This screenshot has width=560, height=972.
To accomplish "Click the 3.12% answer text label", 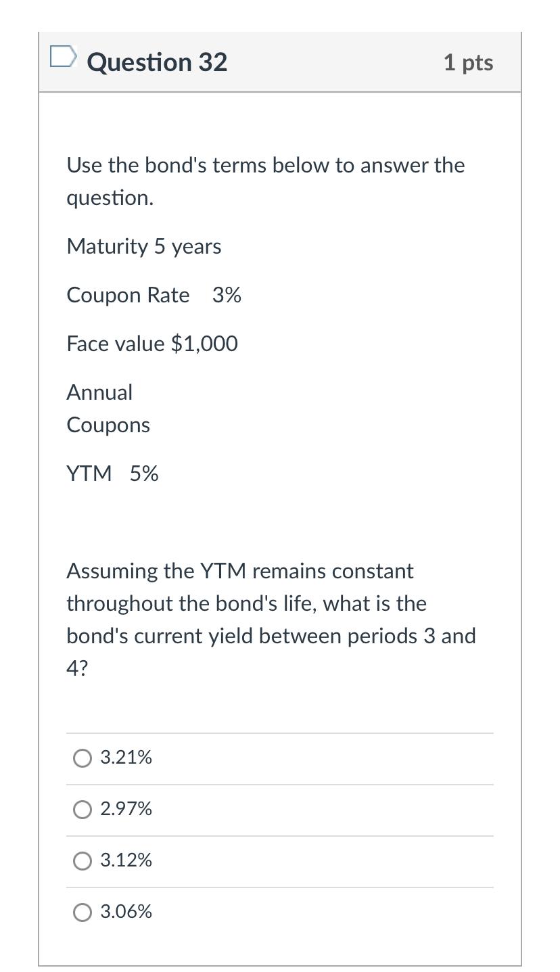I will tap(126, 860).
